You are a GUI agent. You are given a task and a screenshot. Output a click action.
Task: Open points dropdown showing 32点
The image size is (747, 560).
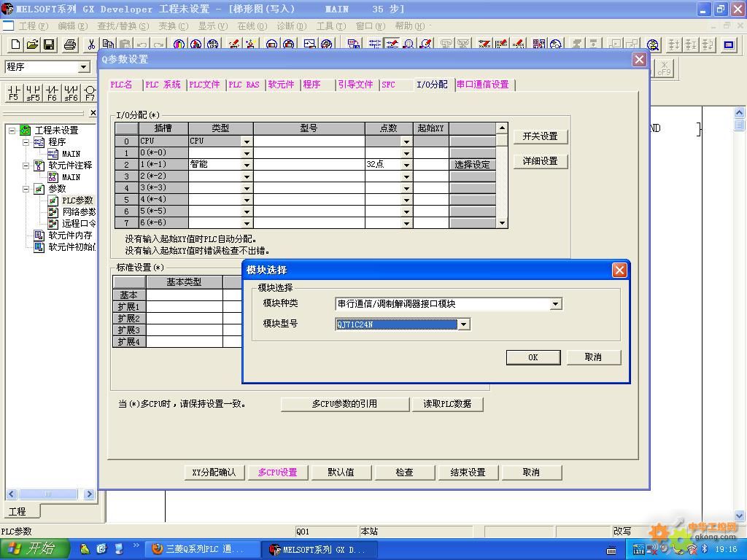(406, 164)
